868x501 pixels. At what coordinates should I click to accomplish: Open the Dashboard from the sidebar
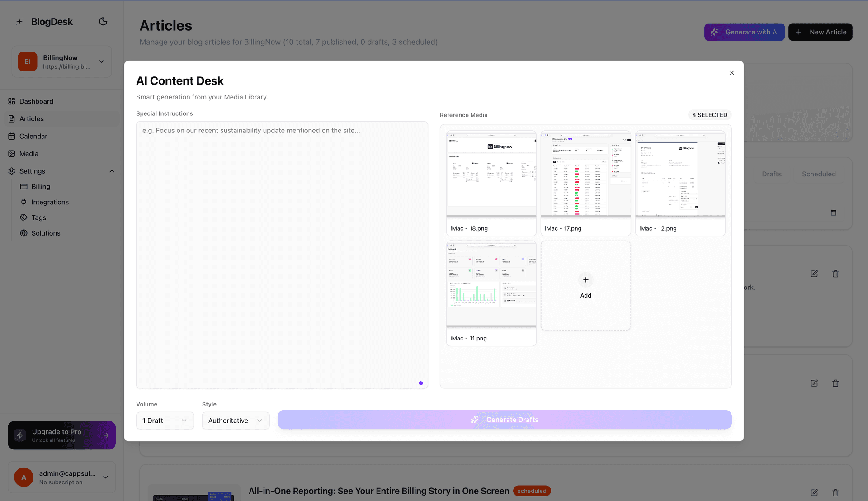(36, 101)
